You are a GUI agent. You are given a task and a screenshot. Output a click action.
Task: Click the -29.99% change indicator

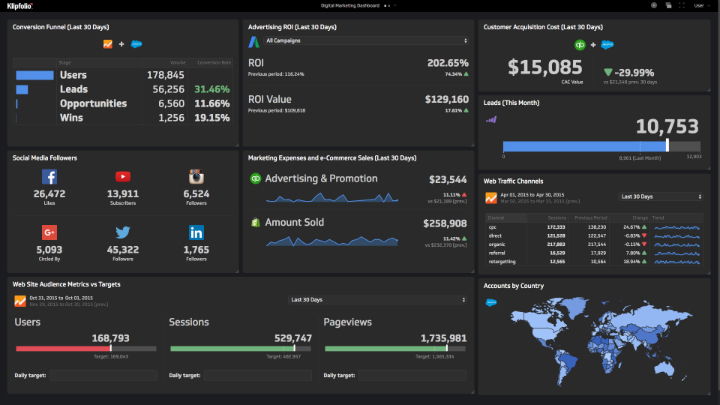(x=629, y=73)
